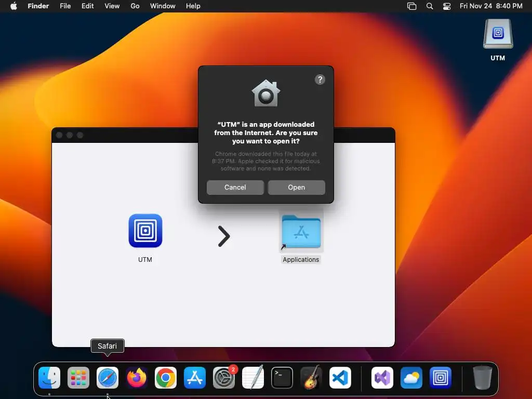532x399 pixels.
Task: Select the Applications folder shortcut
Action: (301, 232)
